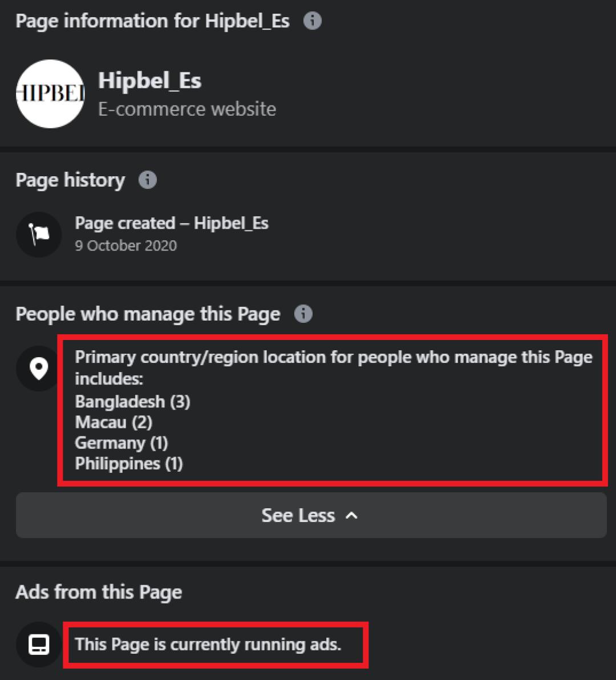
Task: Click the Bangladesh (3) location entry
Action: (132, 402)
